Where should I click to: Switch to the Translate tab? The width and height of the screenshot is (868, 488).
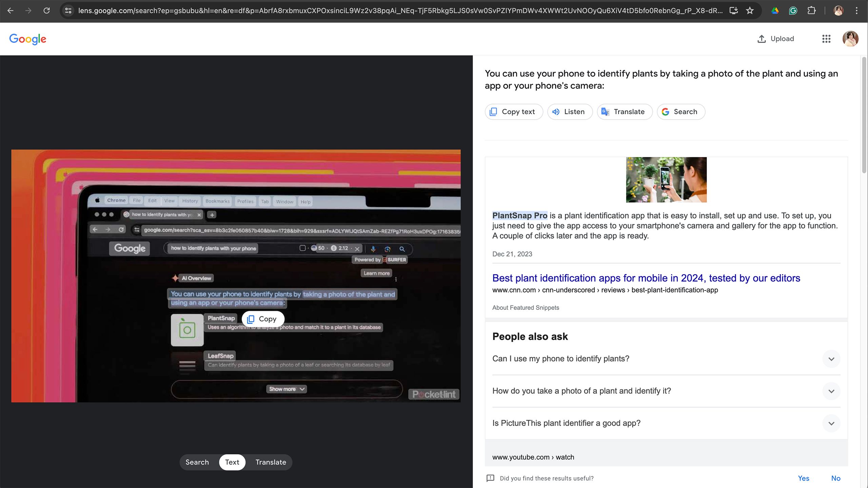270,462
